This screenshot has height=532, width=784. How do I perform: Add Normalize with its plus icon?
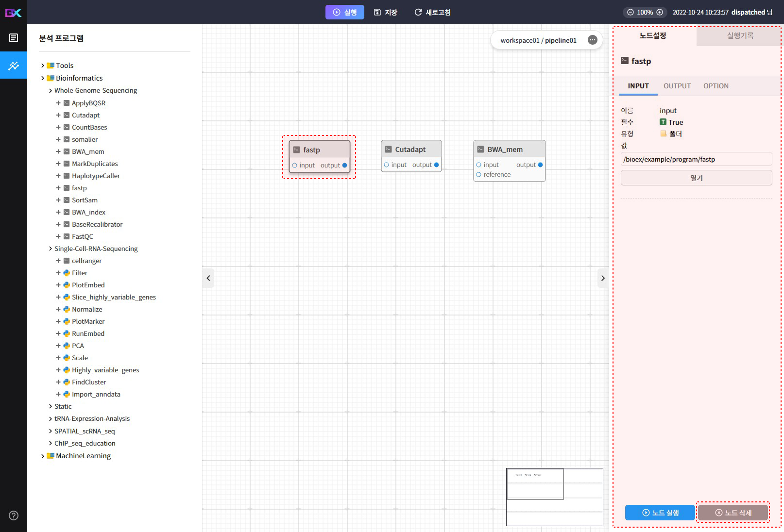click(x=58, y=309)
